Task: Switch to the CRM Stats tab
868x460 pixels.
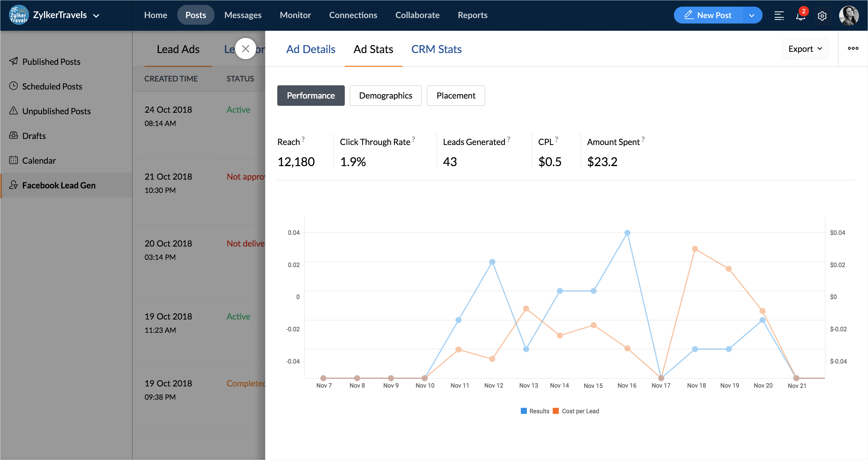Action: pyautogui.click(x=436, y=49)
